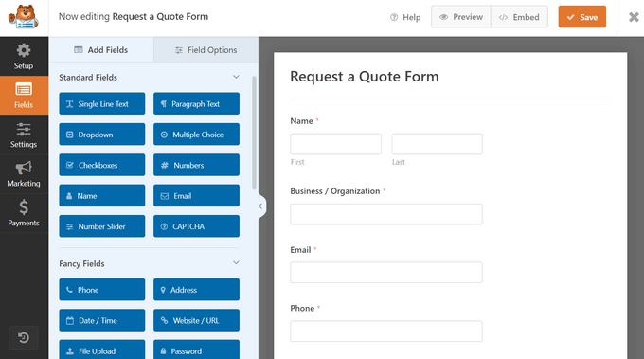Click the 'Now editing Request a Quote Form' text

(134, 16)
